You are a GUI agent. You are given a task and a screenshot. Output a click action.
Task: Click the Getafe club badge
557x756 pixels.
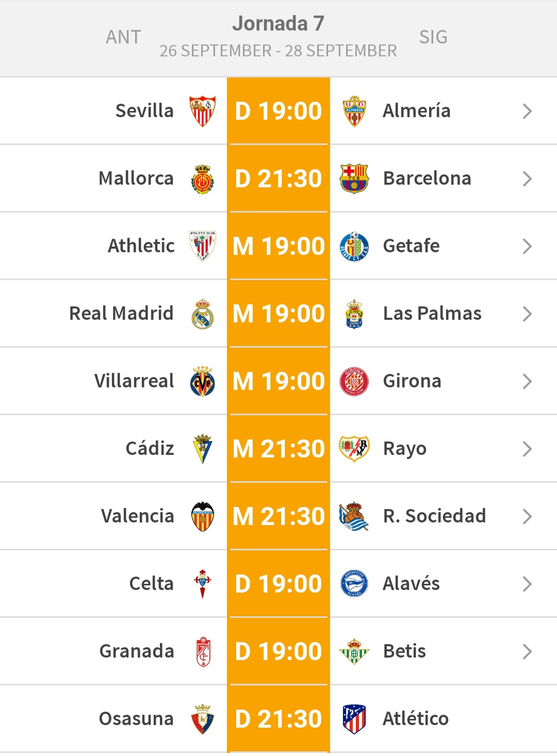354,246
